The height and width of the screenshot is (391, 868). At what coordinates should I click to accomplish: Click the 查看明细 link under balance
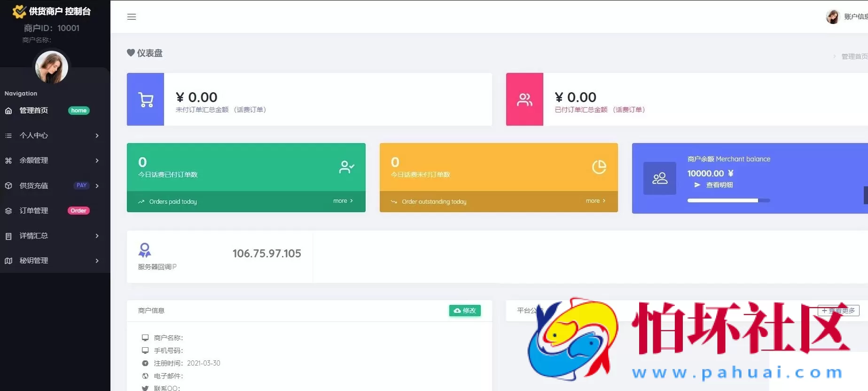719,185
